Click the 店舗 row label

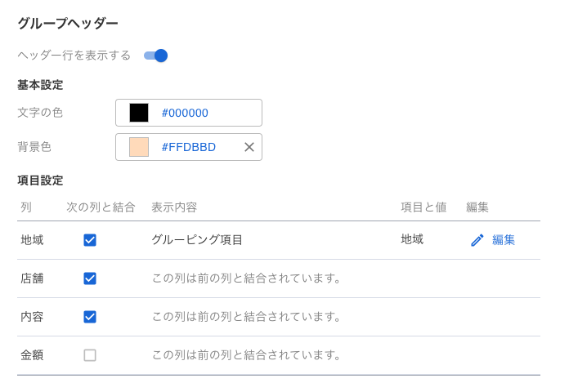pos(32,278)
